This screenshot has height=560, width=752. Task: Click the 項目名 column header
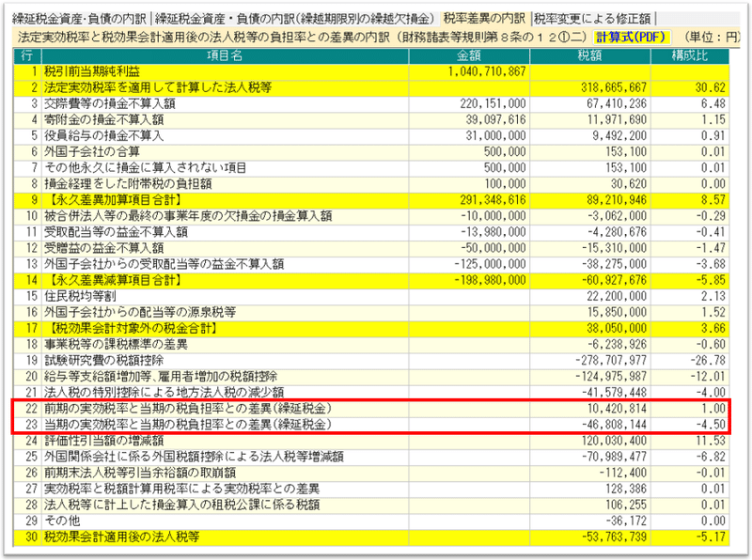pos(225,55)
